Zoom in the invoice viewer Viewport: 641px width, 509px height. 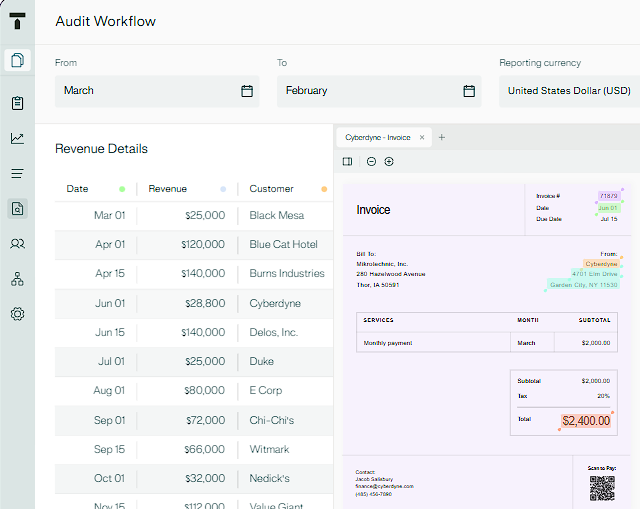click(x=389, y=161)
